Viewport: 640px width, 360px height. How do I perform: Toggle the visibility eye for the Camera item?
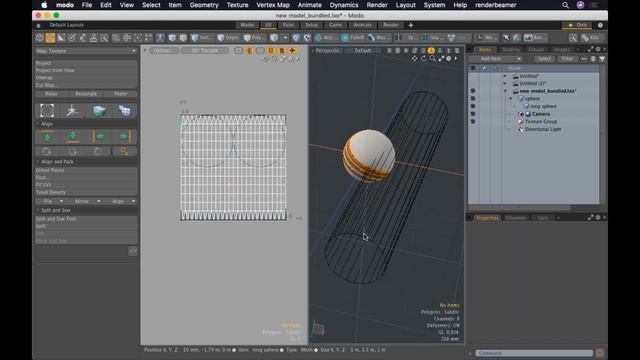point(473,114)
